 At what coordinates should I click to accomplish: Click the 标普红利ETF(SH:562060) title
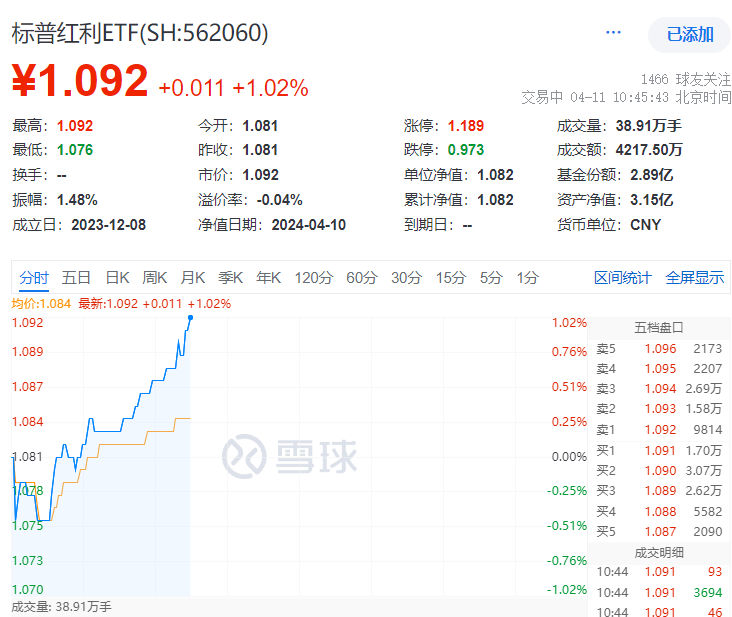pyautogui.click(x=140, y=33)
